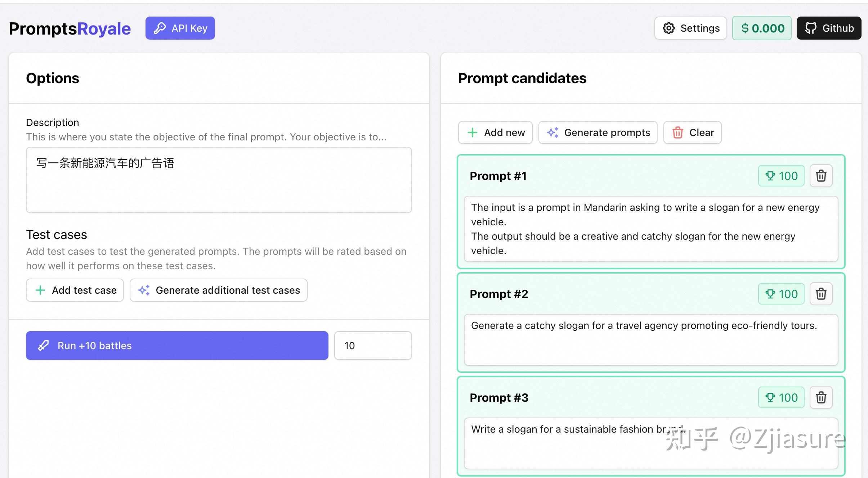Click the trash icon for Prompt #2

[x=821, y=294]
